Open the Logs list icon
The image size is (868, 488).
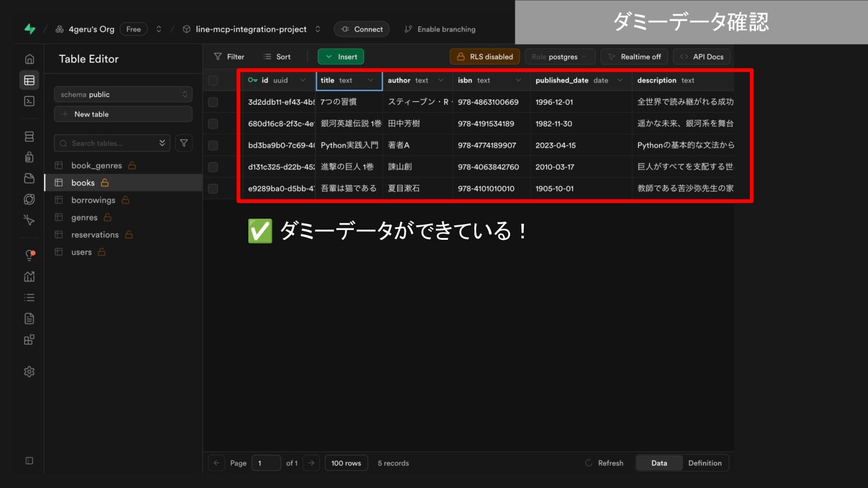(x=29, y=298)
